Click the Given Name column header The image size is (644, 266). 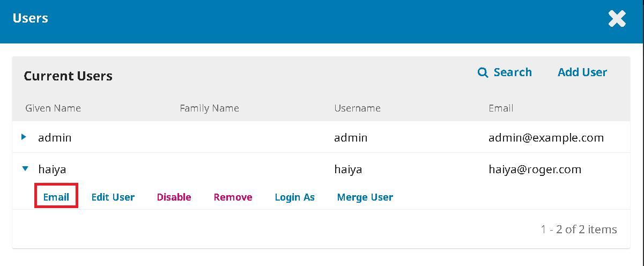[x=53, y=108]
